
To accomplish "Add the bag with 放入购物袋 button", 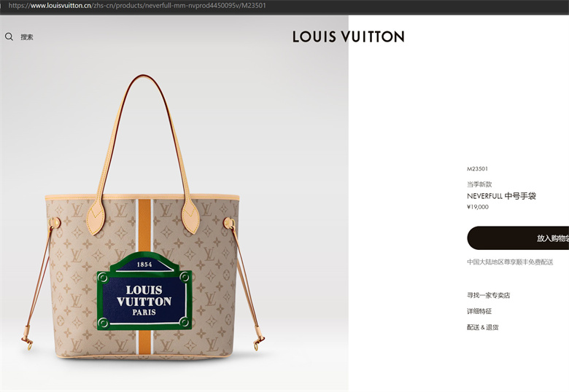I will click(518, 238).
